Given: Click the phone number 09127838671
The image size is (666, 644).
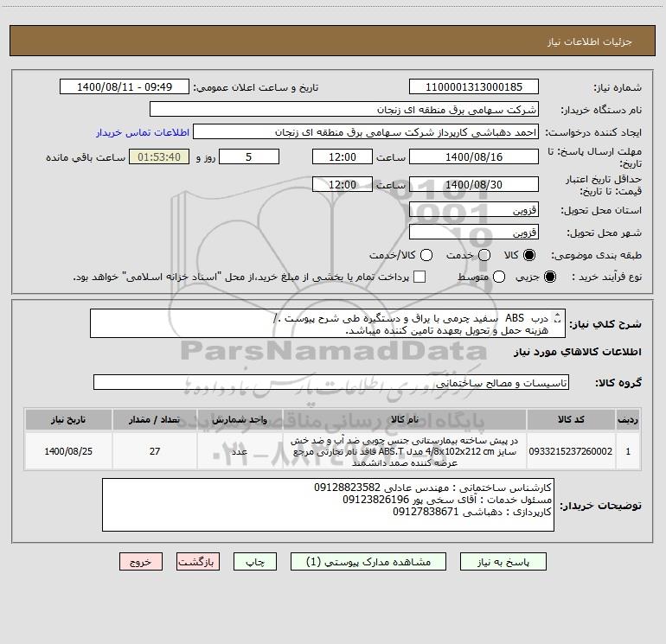Looking at the screenshot, I should 426,512.
